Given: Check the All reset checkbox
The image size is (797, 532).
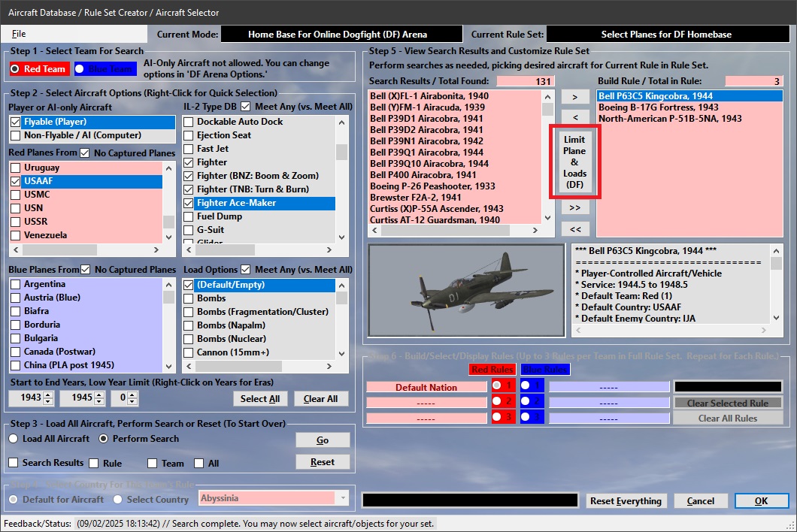Looking at the screenshot, I should [198, 464].
